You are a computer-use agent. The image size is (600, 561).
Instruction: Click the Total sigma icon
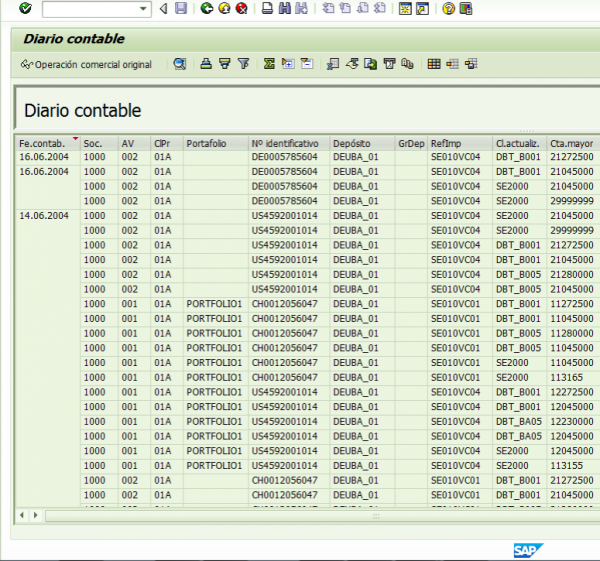tap(269, 64)
